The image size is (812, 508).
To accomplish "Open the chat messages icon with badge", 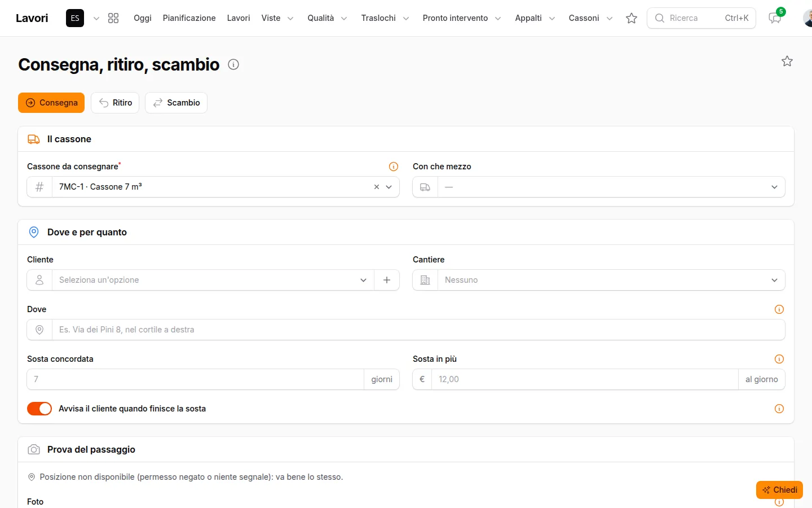I will click(775, 18).
